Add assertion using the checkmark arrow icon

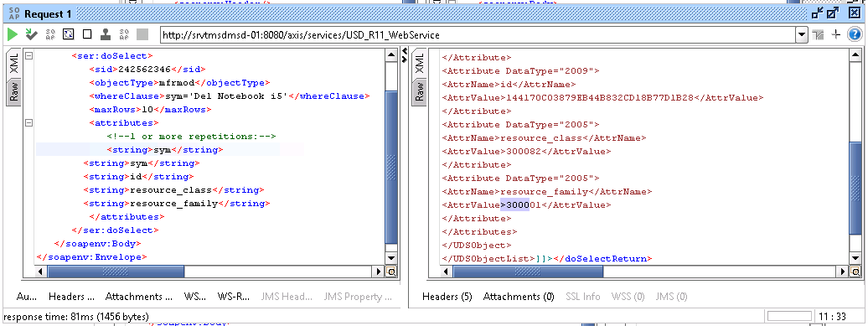pyautogui.click(x=32, y=35)
